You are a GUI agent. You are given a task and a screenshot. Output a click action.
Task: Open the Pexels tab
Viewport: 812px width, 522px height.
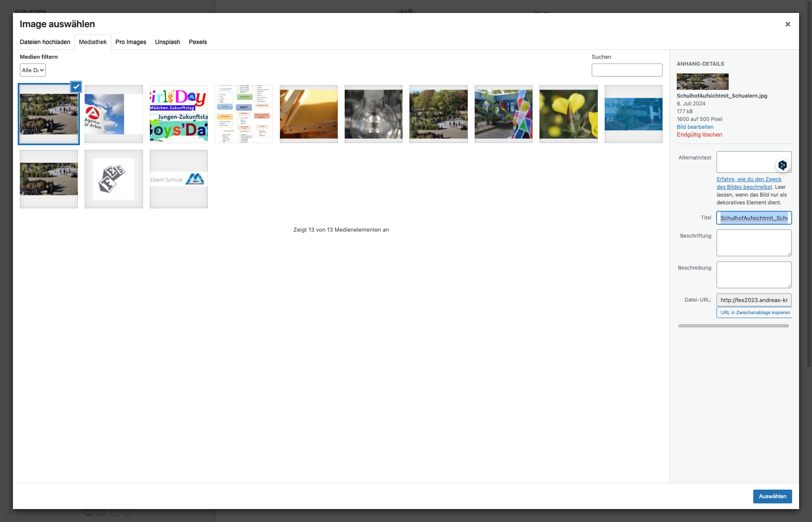pos(198,42)
